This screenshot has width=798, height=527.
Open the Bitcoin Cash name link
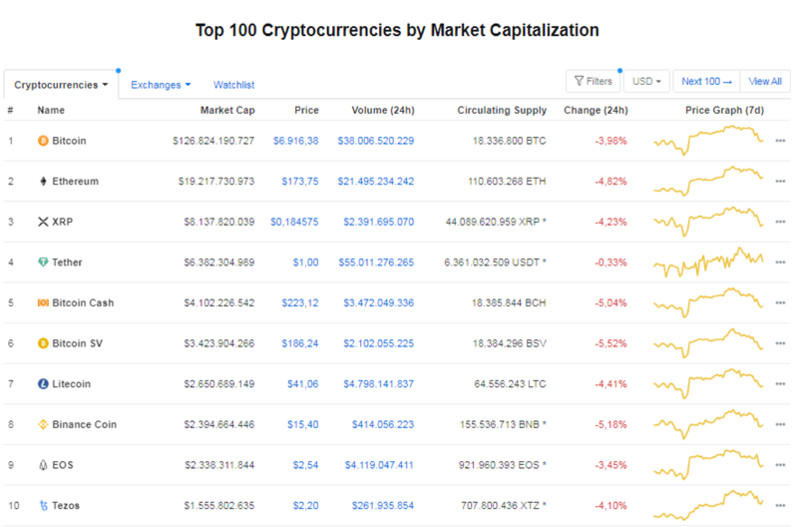pos(82,303)
